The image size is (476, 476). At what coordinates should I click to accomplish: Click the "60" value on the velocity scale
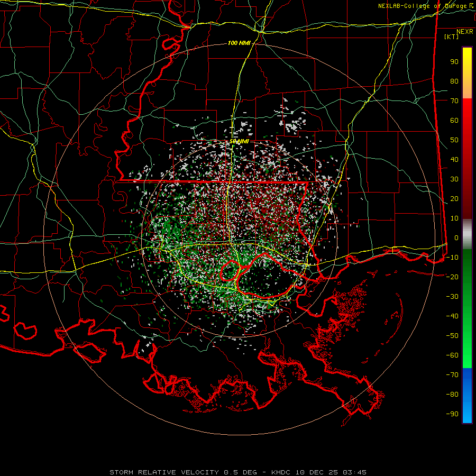(454, 121)
